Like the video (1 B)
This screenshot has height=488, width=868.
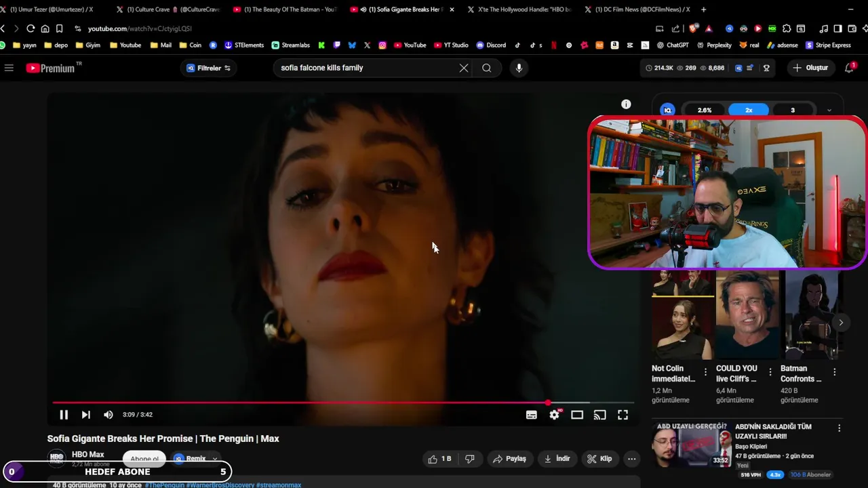439,459
